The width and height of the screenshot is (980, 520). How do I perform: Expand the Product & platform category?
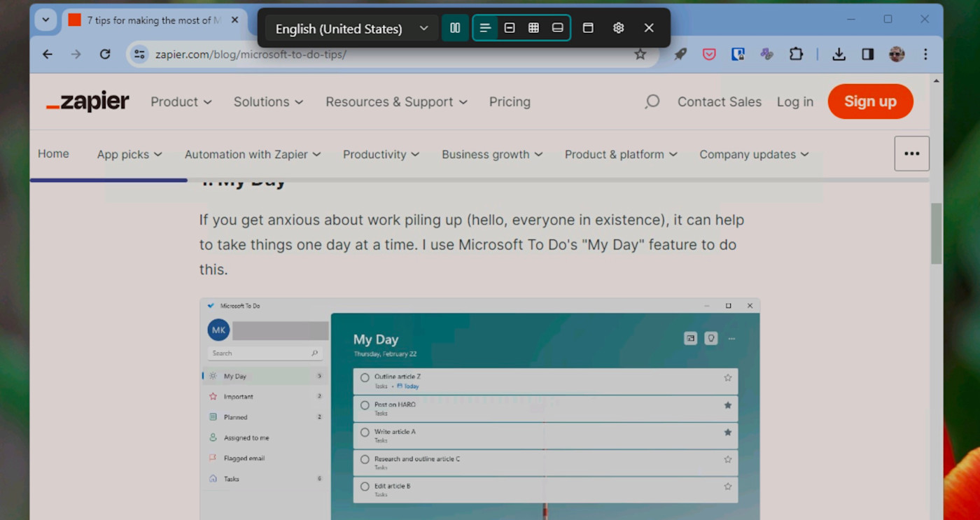pyautogui.click(x=621, y=155)
